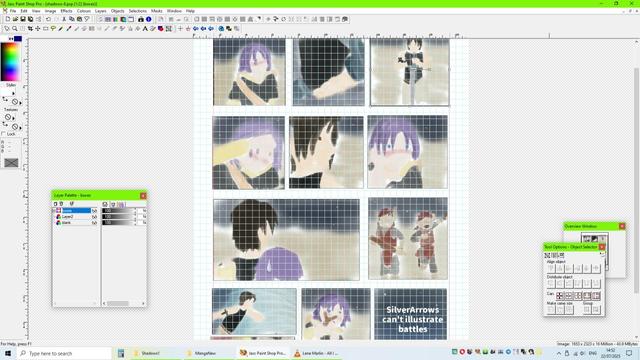
Task: Open the Effects menu
Action: tap(66, 11)
